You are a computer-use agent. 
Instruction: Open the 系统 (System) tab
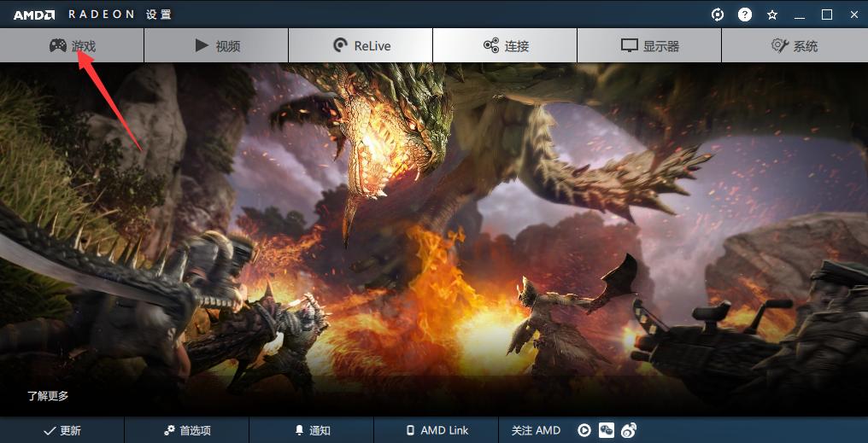point(795,45)
